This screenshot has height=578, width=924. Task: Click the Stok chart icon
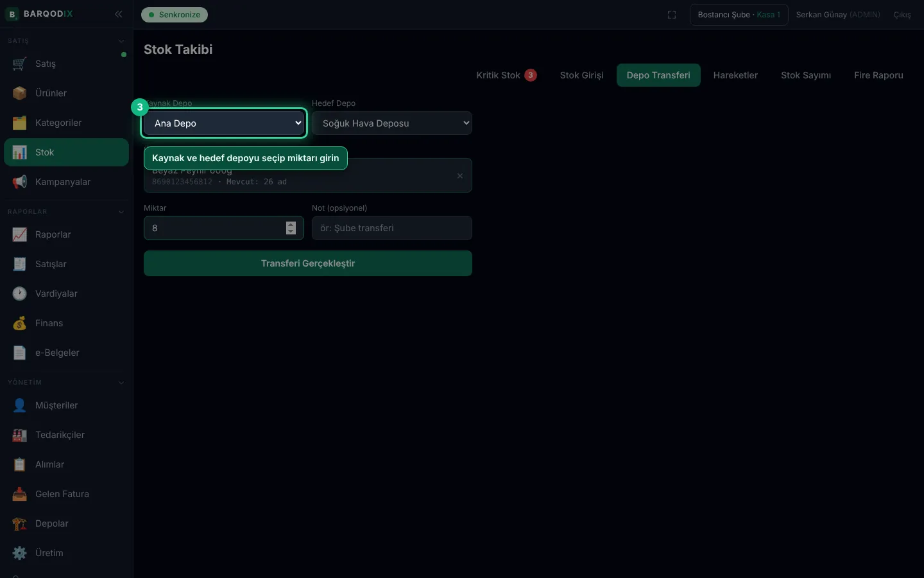pos(19,152)
